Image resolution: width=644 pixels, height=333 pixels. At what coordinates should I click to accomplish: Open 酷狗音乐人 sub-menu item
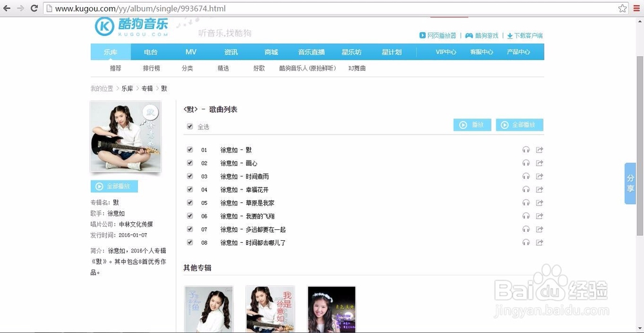(x=308, y=68)
